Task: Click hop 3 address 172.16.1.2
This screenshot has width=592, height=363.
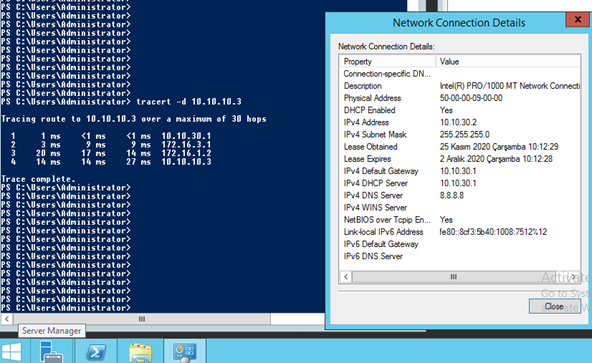Action: pos(186,153)
